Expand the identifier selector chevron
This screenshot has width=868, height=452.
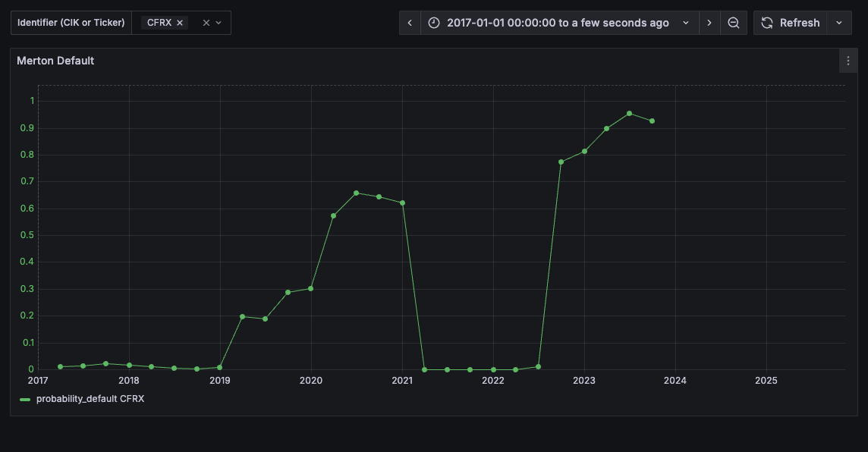tap(219, 23)
